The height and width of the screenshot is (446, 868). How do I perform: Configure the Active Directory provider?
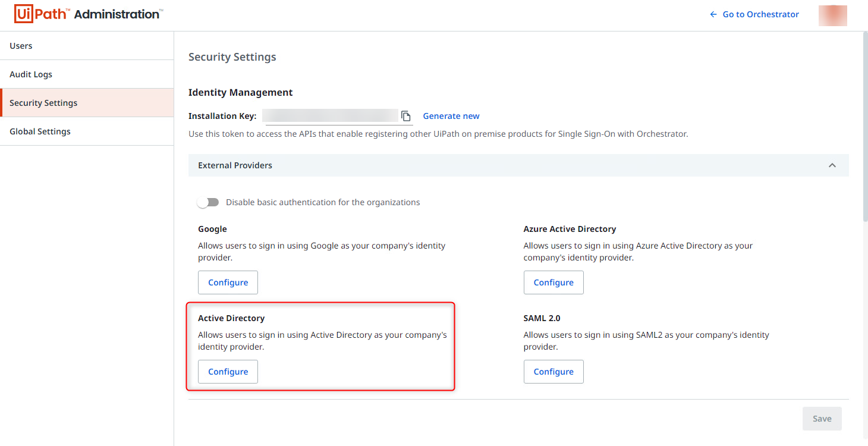click(228, 372)
